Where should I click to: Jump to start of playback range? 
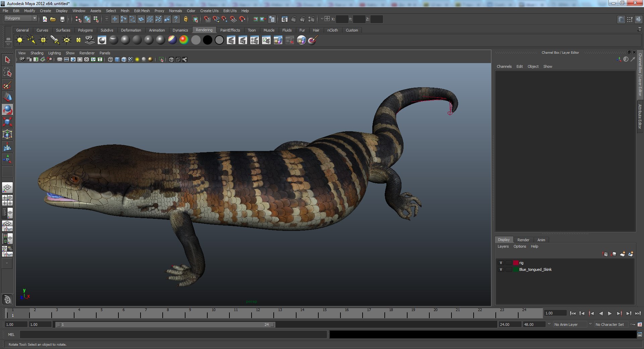pyautogui.click(x=573, y=313)
